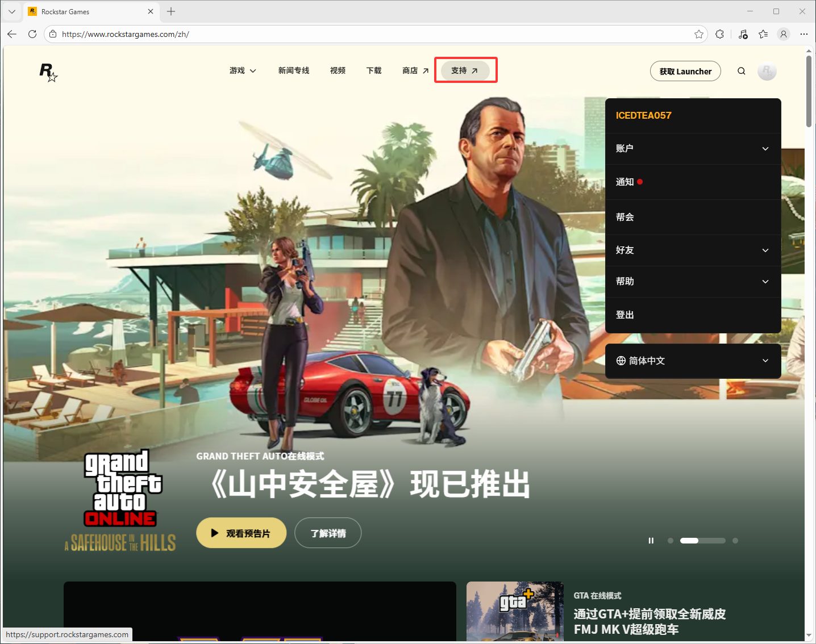Viewport: 816px width, 644px height.
Task: Open browser settings three-dot menu
Action: point(803,34)
